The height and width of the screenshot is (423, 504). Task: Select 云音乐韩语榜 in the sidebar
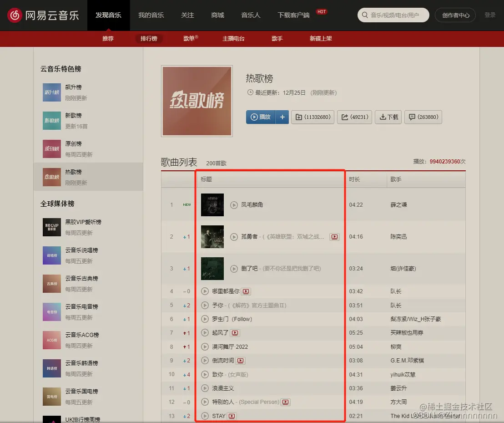coord(88,368)
